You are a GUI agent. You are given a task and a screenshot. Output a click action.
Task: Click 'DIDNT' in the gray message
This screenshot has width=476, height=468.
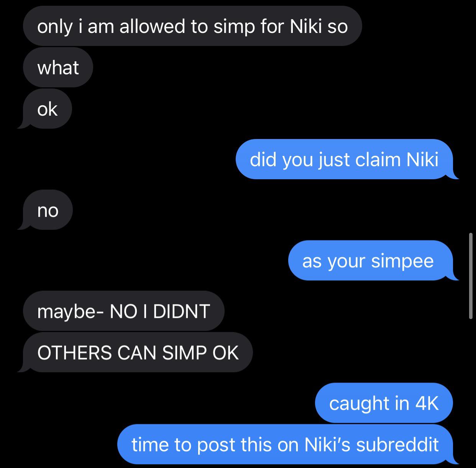pyautogui.click(x=181, y=311)
